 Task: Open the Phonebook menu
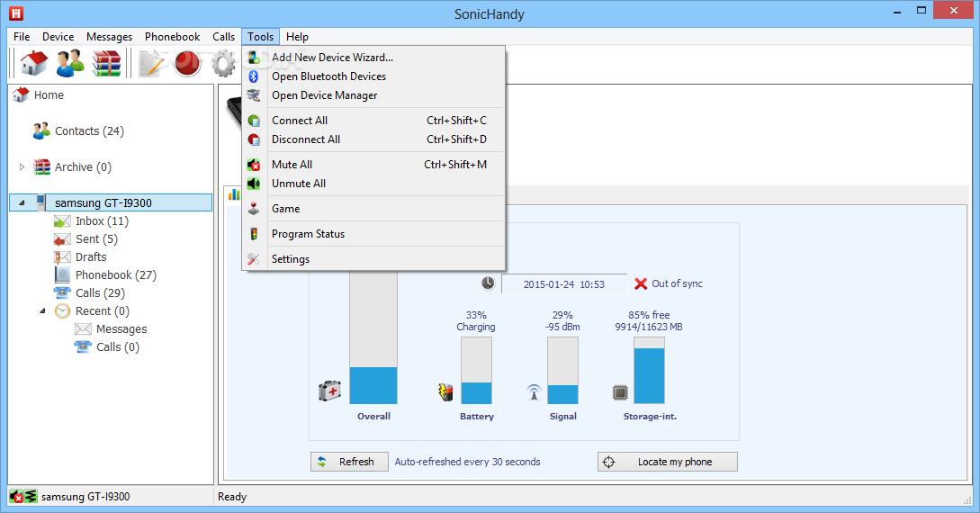click(x=173, y=37)
